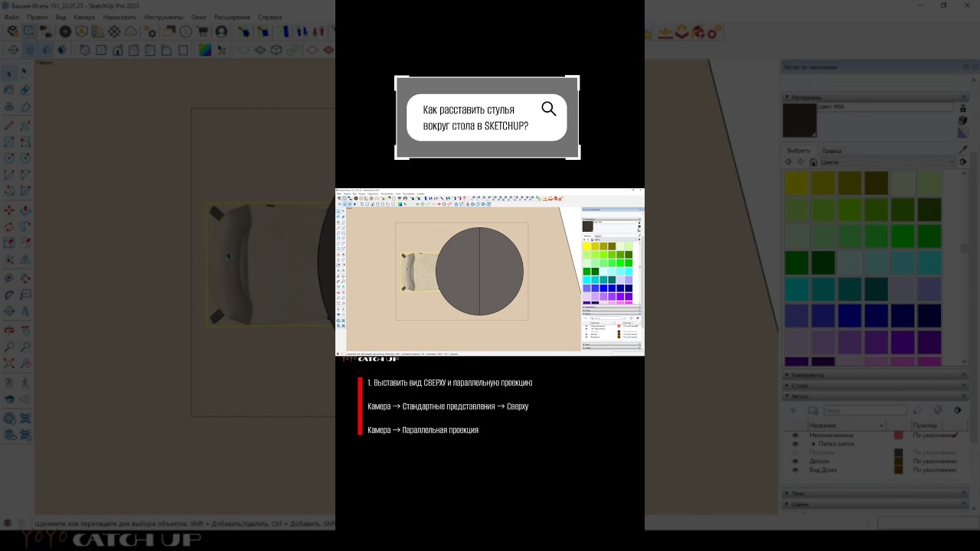This screenshot has width=980, height=551.
Task: Click the Create Material icon
Action: [x=963, y=121]
